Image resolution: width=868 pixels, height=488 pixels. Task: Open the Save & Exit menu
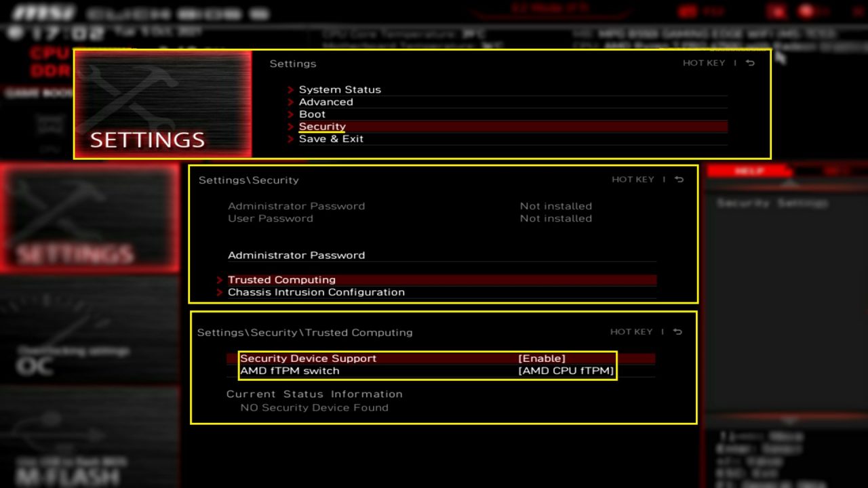pos(331,138)
